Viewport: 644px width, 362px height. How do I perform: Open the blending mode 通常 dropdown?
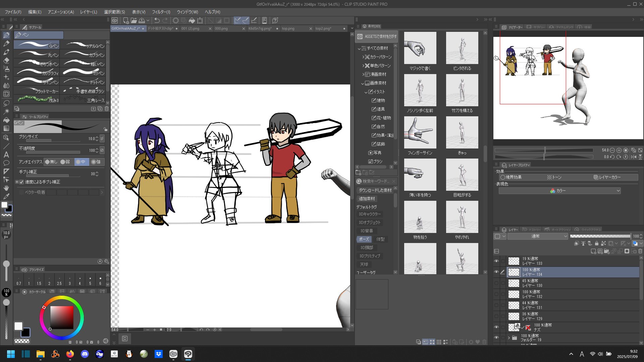tap(538, 236)
